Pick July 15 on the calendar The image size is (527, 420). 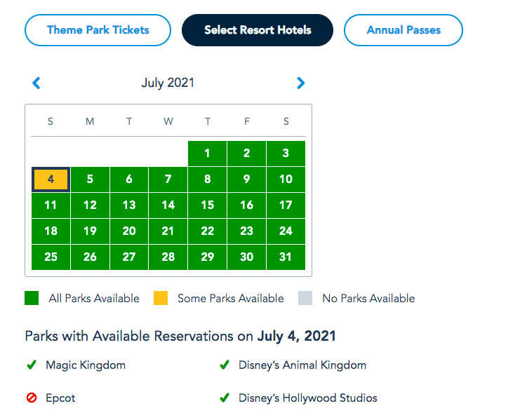point(207,205)
